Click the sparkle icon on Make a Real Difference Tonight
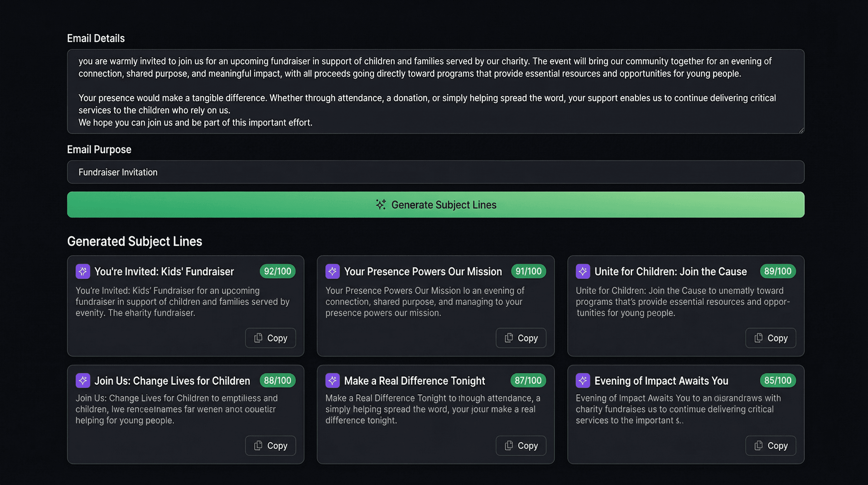The height and width of the screenshot is (485, 868). pos(333,380)
